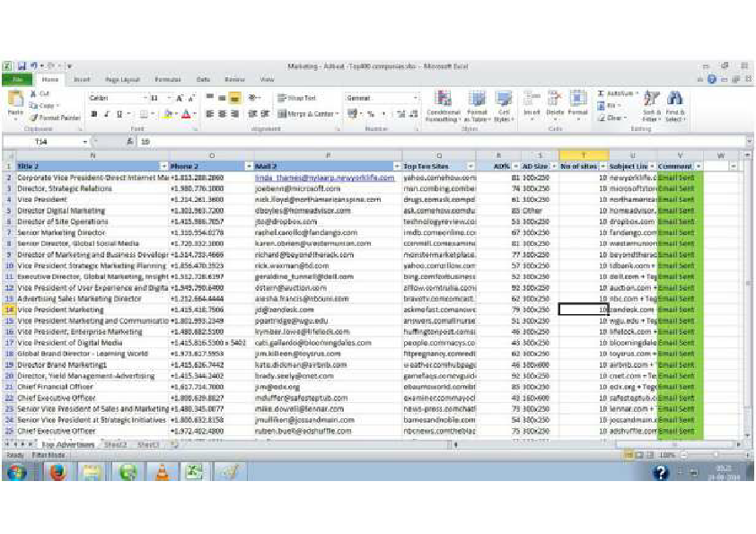Open the font size dropdown

(x=168, y=99)
